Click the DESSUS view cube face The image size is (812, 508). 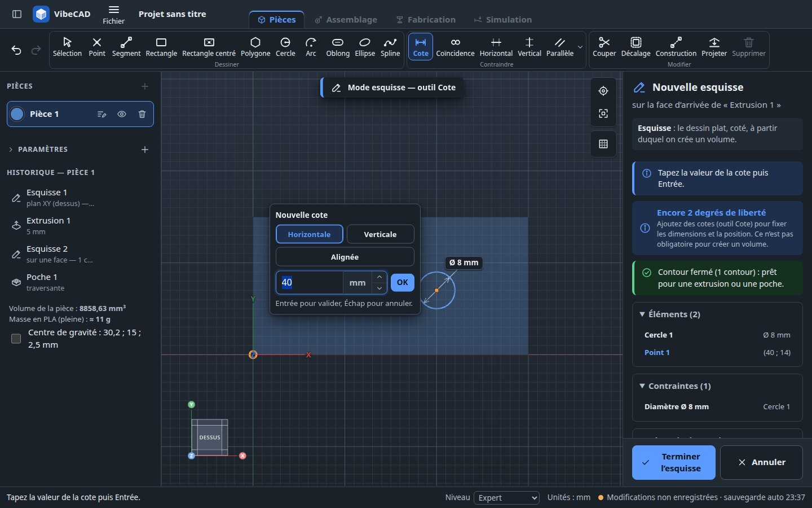click(210, 437)
